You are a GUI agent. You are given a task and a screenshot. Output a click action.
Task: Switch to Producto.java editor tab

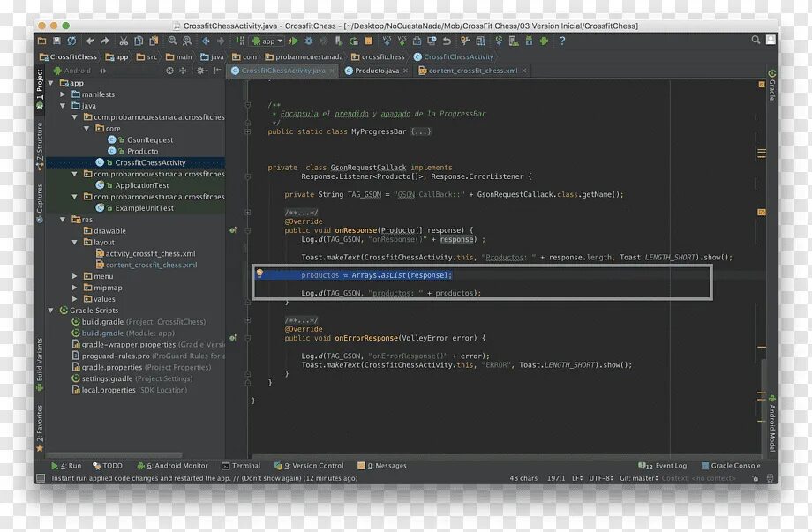[x=377, y=71]
